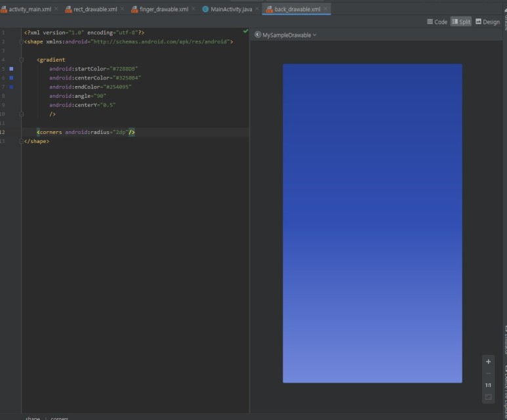This screenshot has height=420, width=507.
Task: Close the MainActivity.java tab
Action: (x=257, y=9)
